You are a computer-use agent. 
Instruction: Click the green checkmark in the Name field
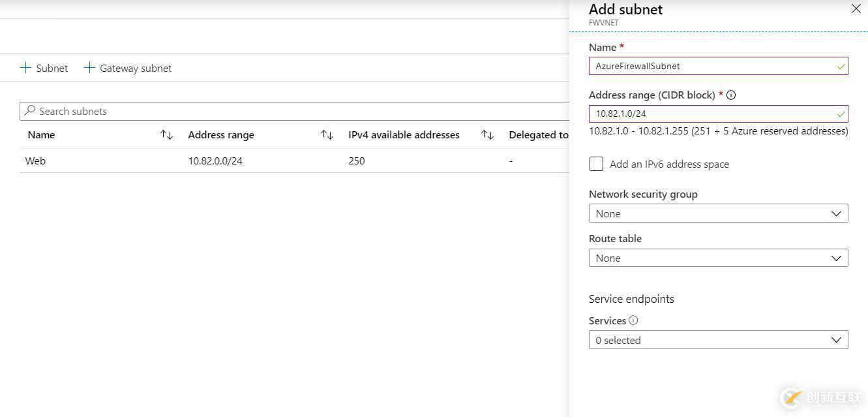pos(840,66)
